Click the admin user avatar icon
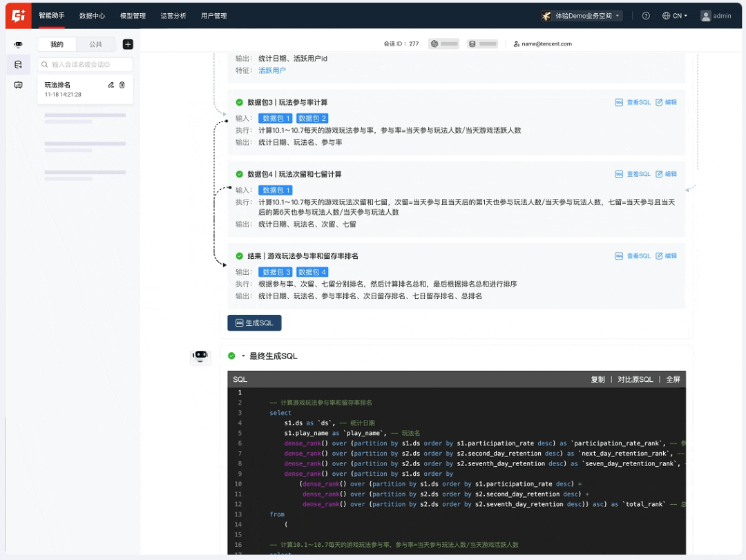Screen dimensions: 746x560 tap(705, 16)
